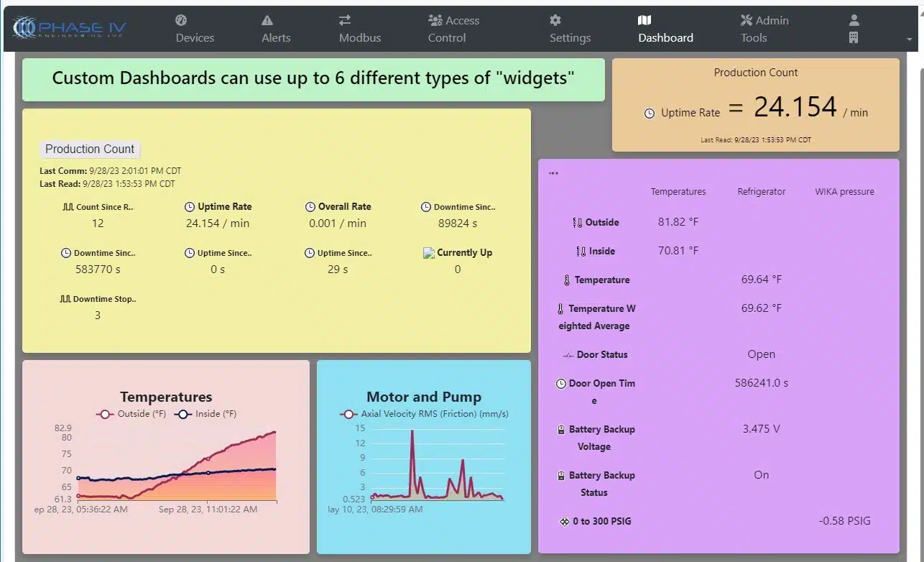Click the Uptime Rate label in yellow widget
Viewport: 924px width, 562px height.
[x=224, y=207]
